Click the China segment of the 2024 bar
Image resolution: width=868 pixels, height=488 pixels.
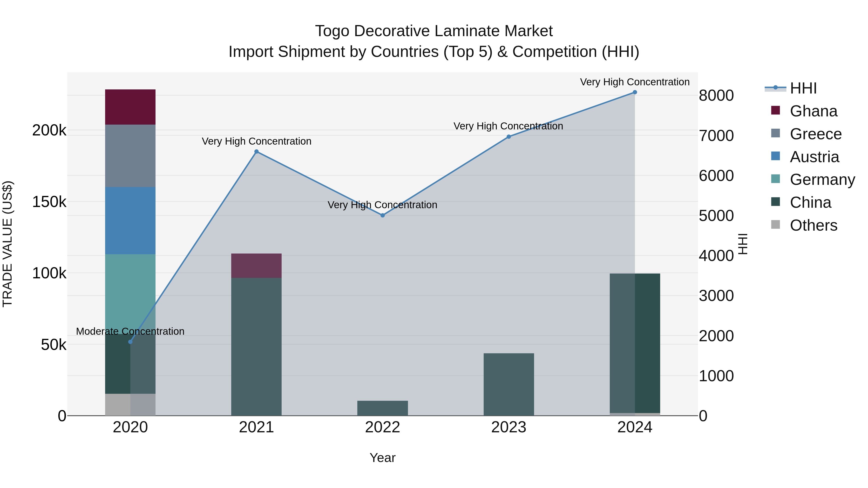tap(635, 343)
